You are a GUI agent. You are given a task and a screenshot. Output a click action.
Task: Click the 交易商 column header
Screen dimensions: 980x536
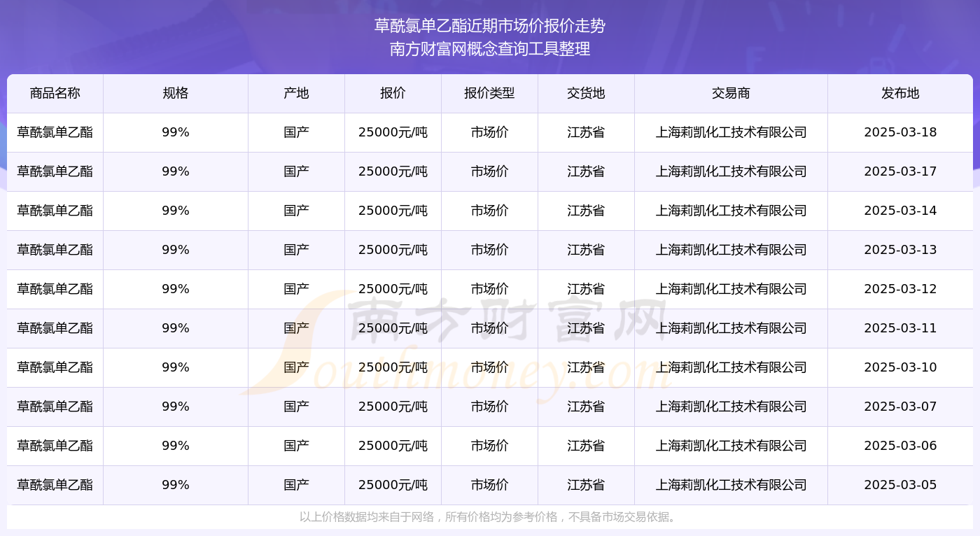pyautogui.click(x=731, y=93)
